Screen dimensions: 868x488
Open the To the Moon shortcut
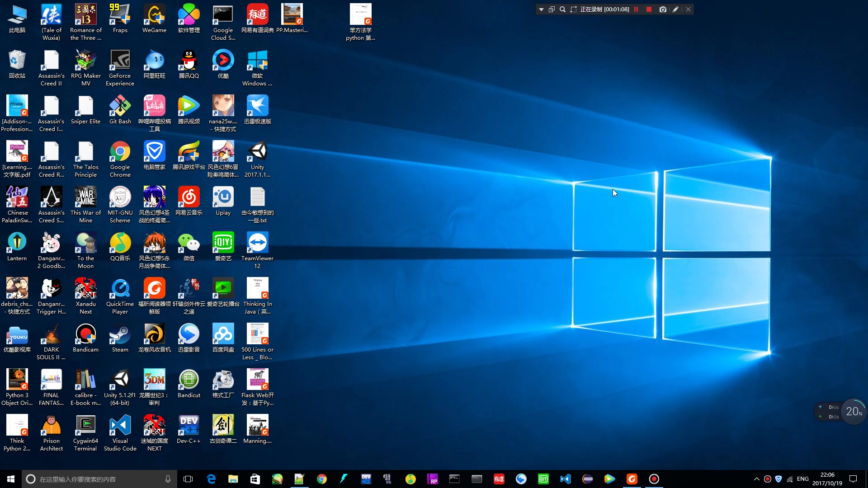tap(85, 250)
